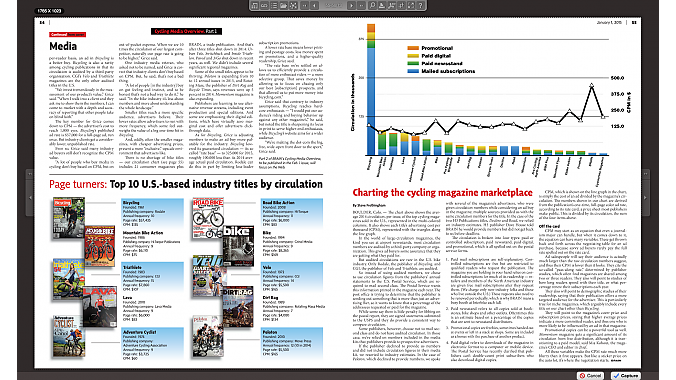The height and width of the screenshot is (380, 676).
Task: Click the stamp icon in the toolbar
Action: 382,6
